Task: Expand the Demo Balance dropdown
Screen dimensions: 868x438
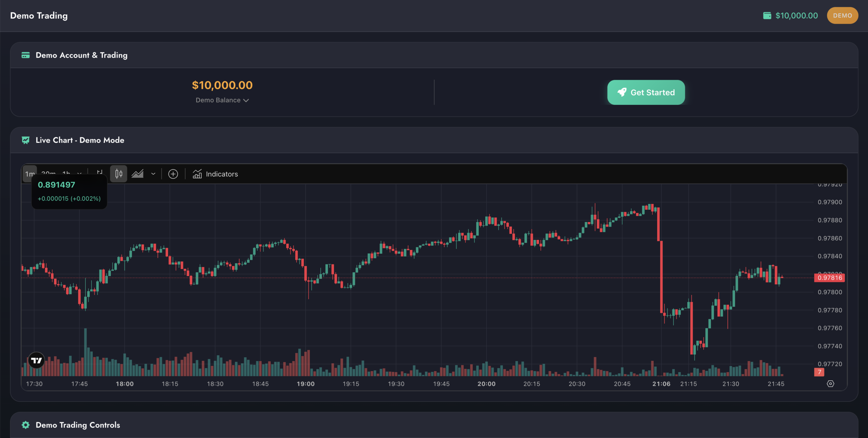Action: tap(222, 100)
